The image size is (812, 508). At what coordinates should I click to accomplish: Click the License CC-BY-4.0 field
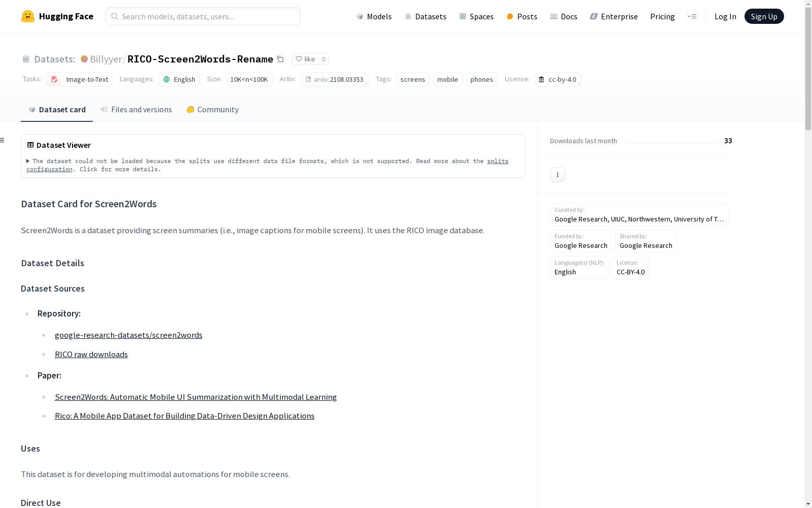(630, 268)
